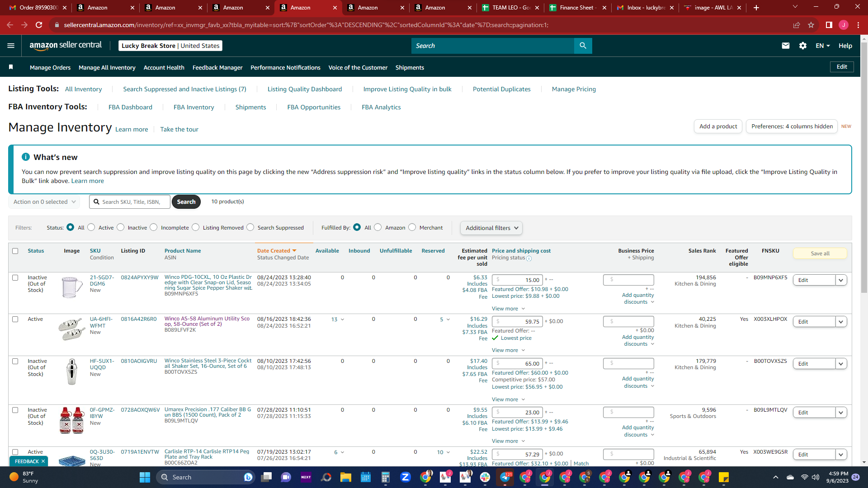Open the messages envelope icon

786,46
